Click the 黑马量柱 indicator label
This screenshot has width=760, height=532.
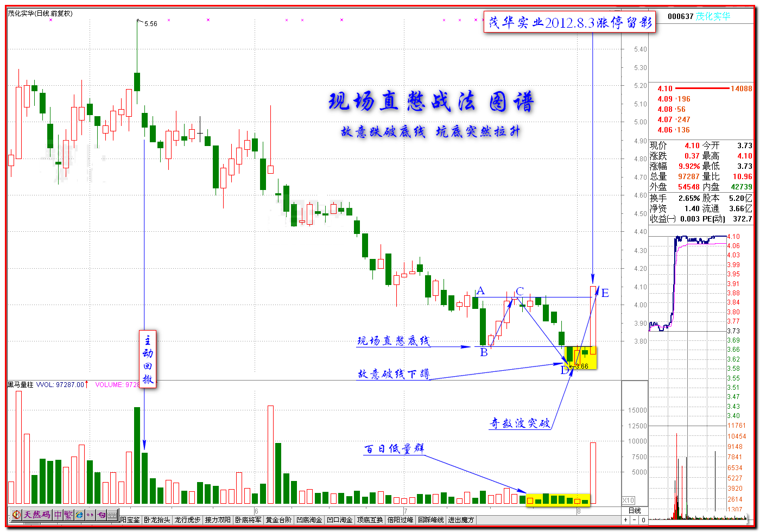pos(21,384)
